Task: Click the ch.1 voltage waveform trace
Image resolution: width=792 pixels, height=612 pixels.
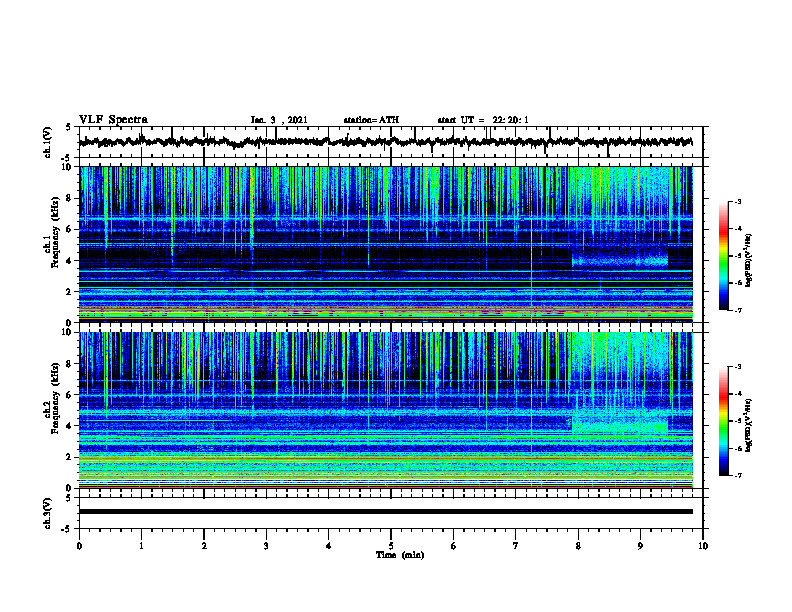Action: (x=385, y=142)
